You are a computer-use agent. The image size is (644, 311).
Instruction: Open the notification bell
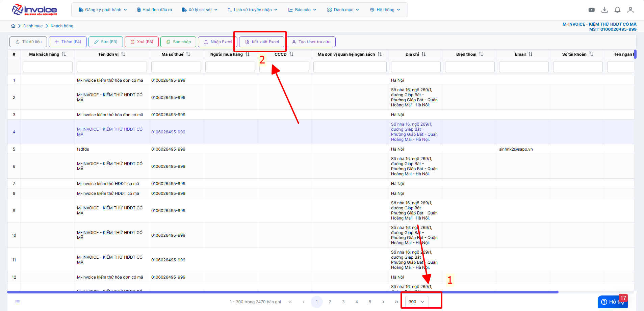[617, 10]
